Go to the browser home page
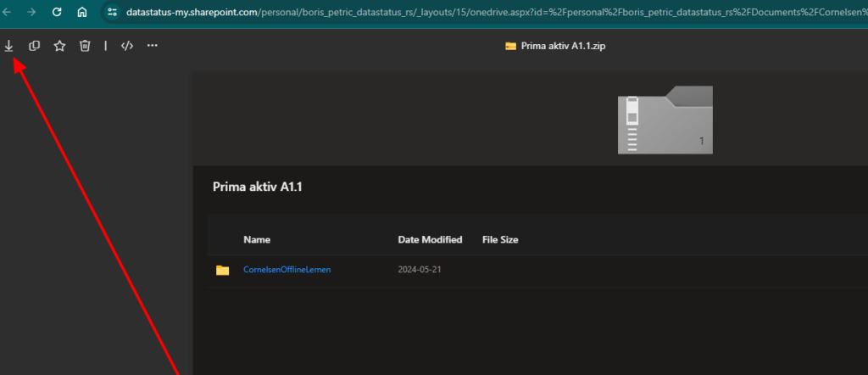Image resolution: width=868 pixels, height=375 pixels. pos(82,12)
